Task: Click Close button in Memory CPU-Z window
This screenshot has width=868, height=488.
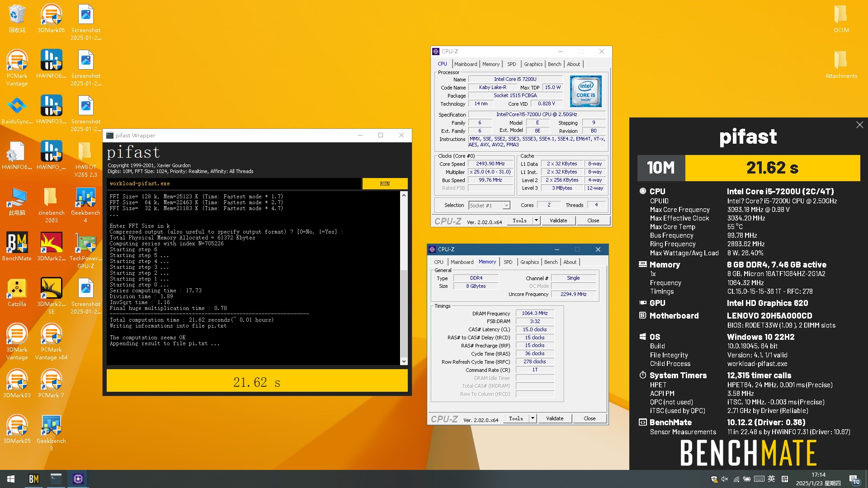Action: (x=590, y=418)
